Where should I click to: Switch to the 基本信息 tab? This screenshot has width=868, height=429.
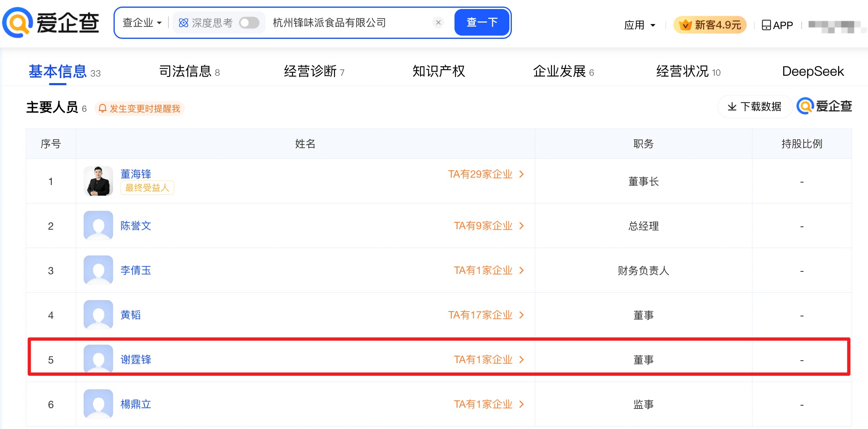click(x=64, y=72)
